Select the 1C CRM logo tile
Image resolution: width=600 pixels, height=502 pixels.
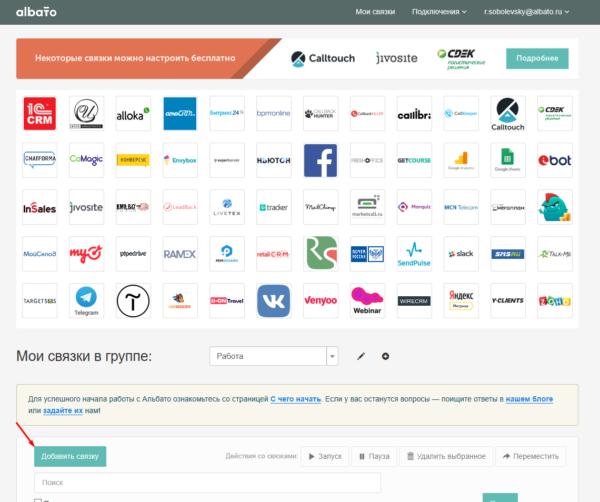pyautogui.click(x=39, y=113)
